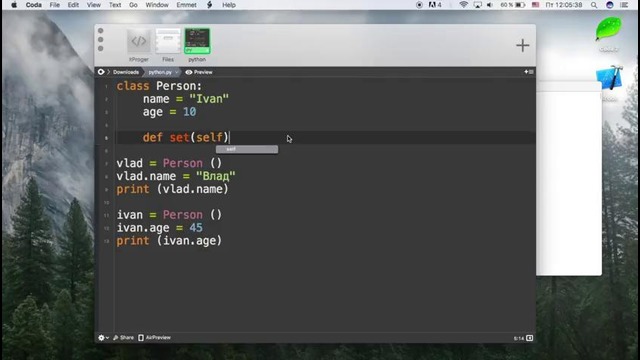Add a new tab with plus button
The width and height of the screenshot is (640, 360).
tap(522, 45)
